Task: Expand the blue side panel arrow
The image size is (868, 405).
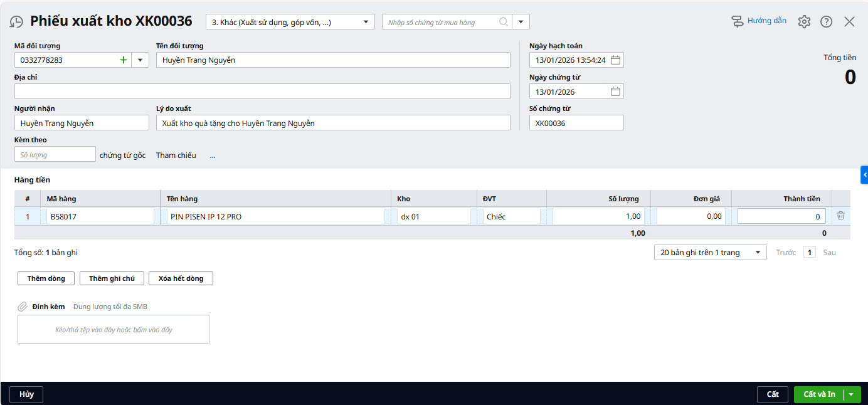Action: tap(864, 175)
